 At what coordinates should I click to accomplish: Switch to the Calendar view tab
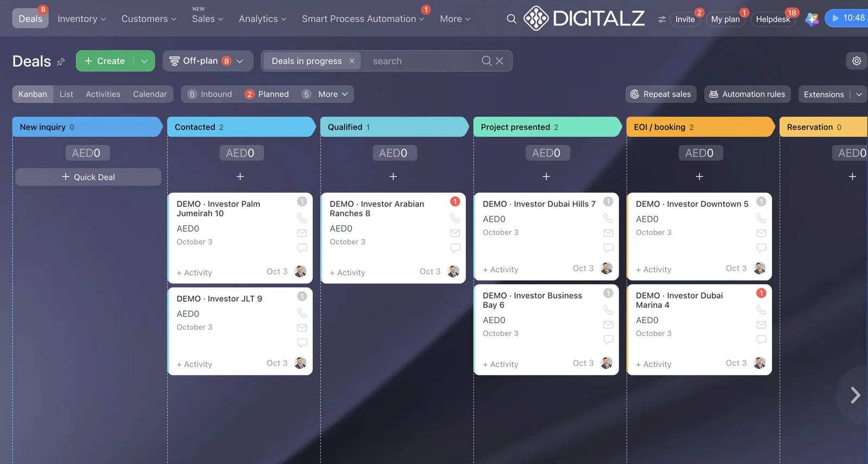click(x=150, y=94)
